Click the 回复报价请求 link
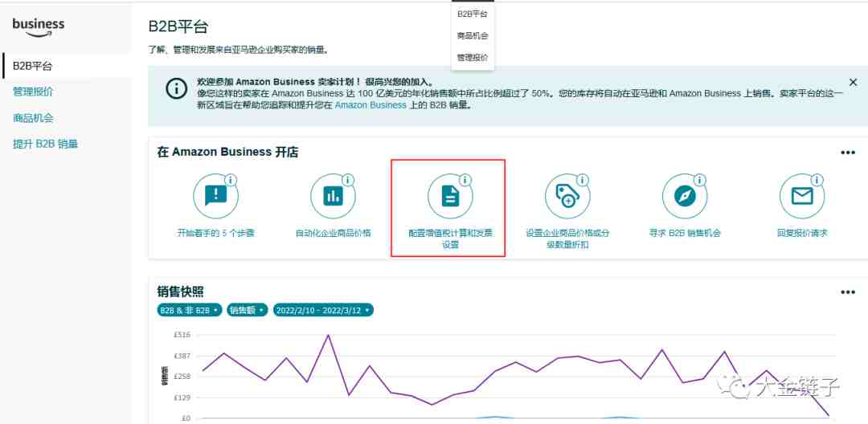868x424 pixels. [802, 234]
